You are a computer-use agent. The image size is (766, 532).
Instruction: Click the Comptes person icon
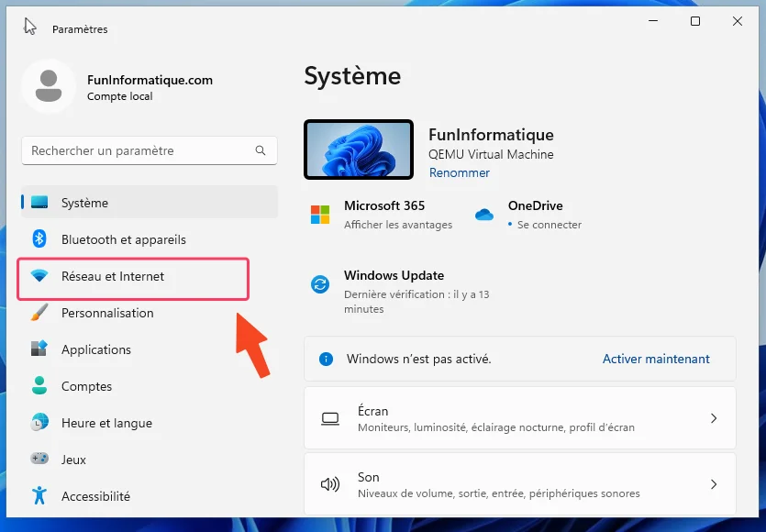point(39,385)
